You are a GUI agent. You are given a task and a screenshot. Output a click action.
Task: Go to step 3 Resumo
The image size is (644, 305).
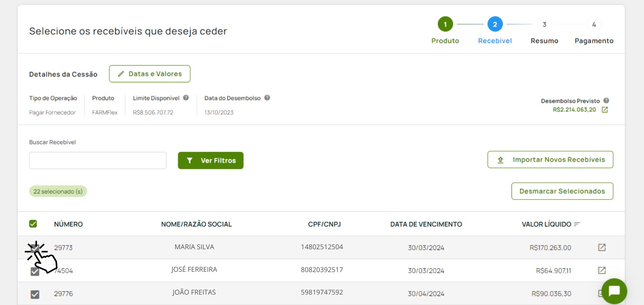coord(544,25)
